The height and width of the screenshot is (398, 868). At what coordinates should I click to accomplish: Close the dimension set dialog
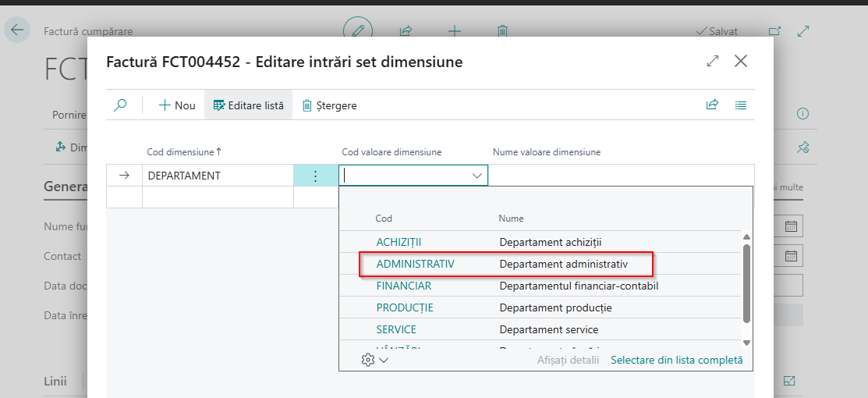pos(741,62)
